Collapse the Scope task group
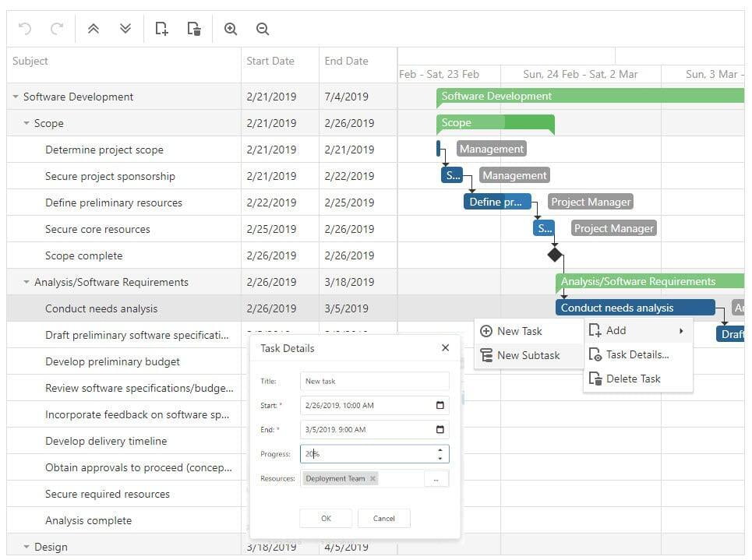The image size is (752, 560). tap(26, 124)
